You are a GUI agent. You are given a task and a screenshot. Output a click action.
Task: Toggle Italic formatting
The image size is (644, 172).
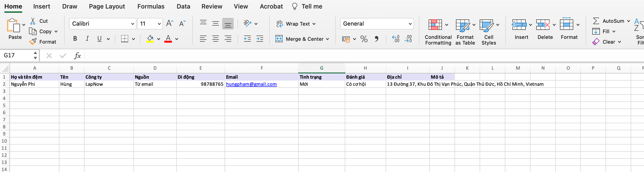point(87,39)
